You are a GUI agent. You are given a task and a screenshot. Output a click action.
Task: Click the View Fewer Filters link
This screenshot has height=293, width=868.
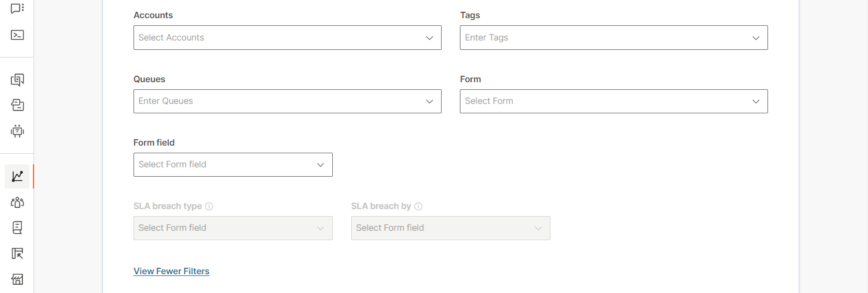point(171,271)
